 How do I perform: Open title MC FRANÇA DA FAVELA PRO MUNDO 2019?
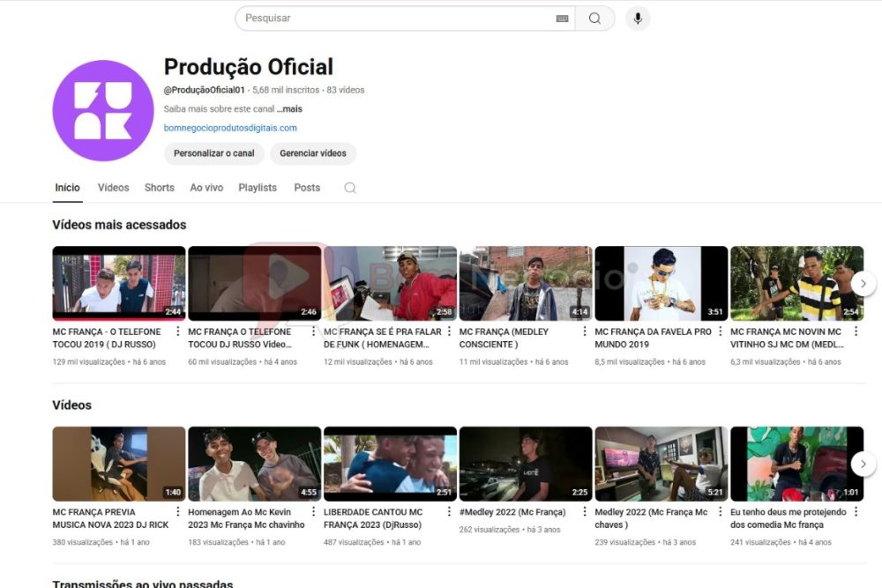coord(653,338)
